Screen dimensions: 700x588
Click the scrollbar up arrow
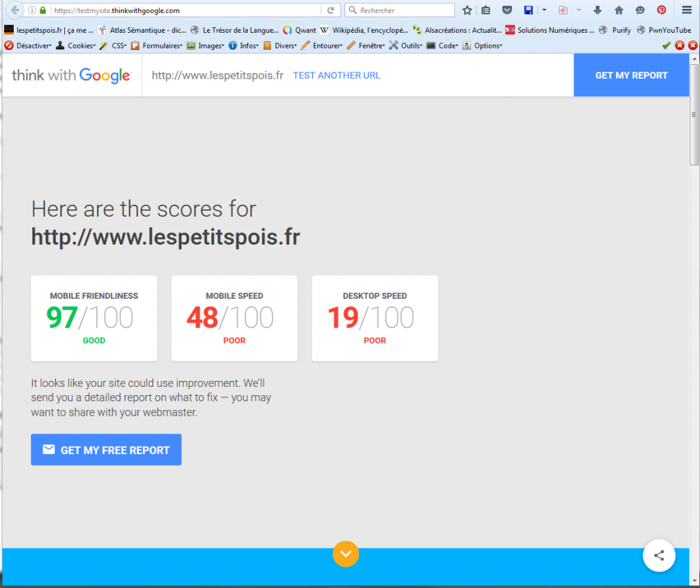[695, 59]
